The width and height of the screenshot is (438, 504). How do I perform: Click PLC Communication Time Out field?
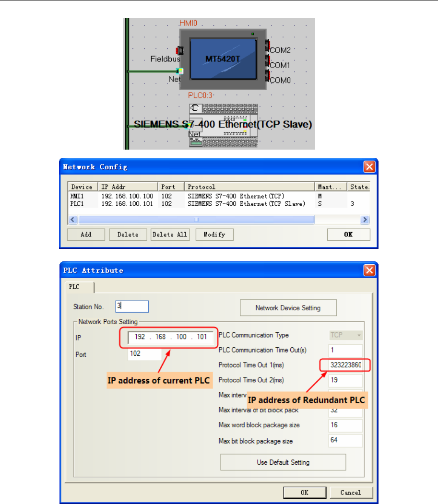(x=345, y=350)
